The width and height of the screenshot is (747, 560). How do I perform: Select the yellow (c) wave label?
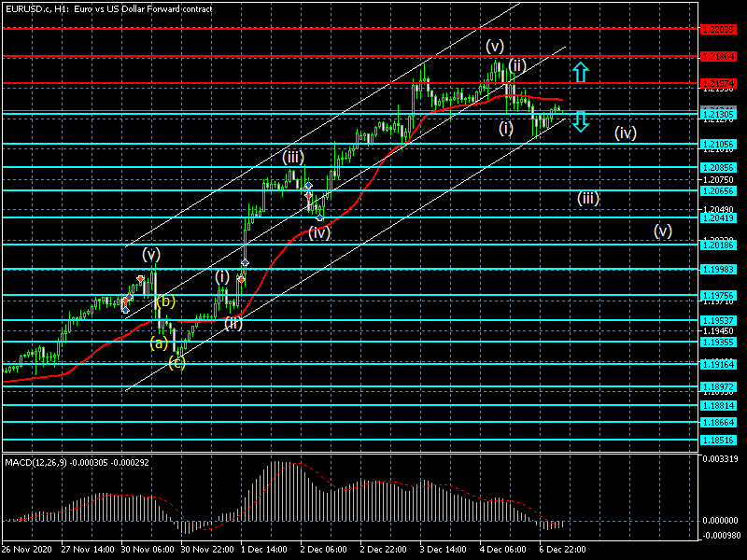point(176,363)
